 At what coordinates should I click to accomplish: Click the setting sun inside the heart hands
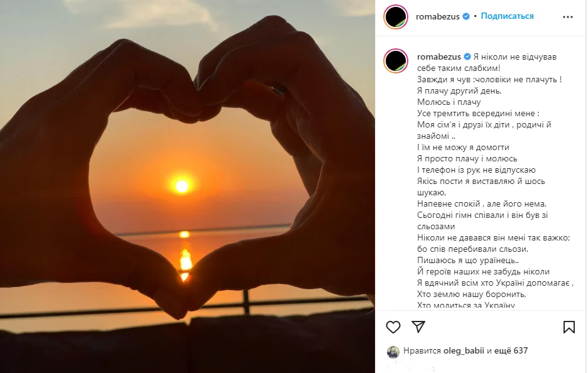(x=182, y=186)
